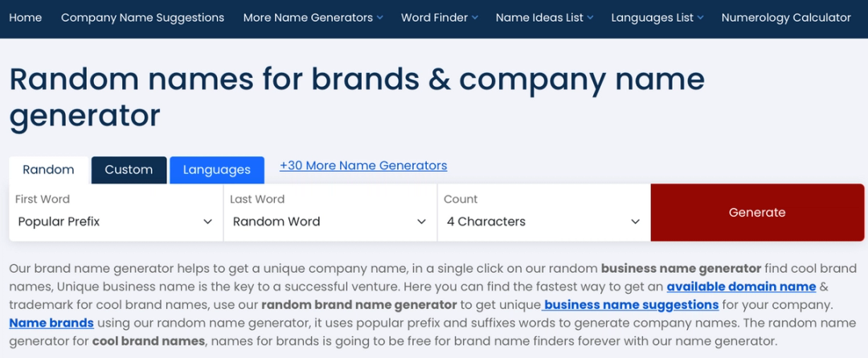The height and width of the screenshot is (358, 868).
Task: Switch to the Custom tab
Action: pos(129,170)
